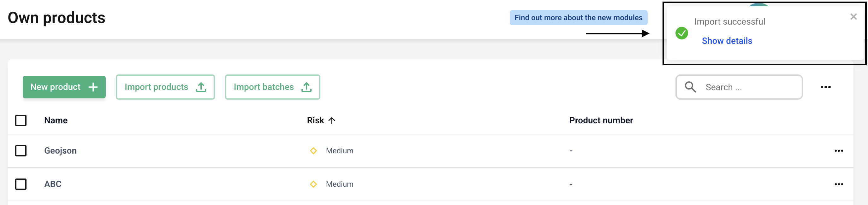This screenshot has height=205, width=868.
Task: Open the Geojson product entry
Action: click(61, 151)
